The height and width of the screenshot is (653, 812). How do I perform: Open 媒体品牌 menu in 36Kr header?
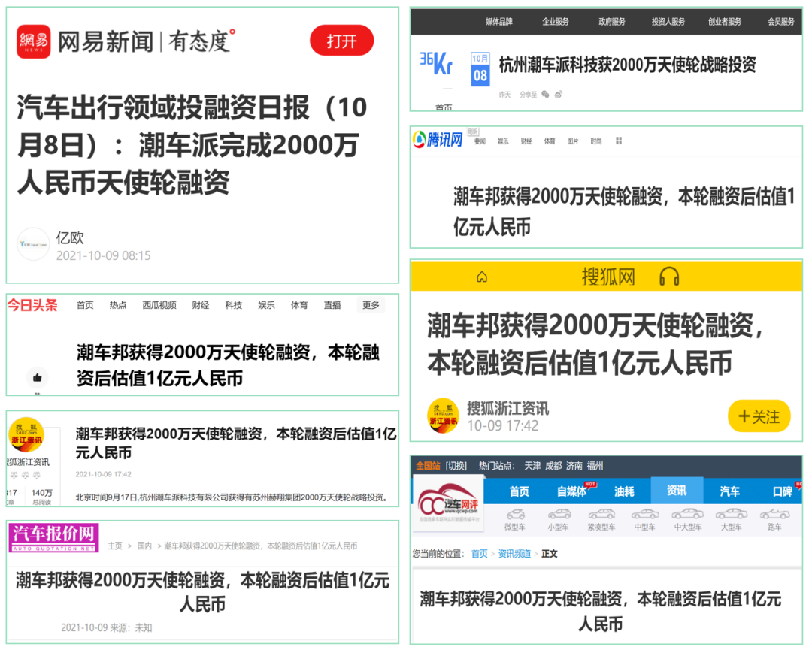tap(498, 21)
